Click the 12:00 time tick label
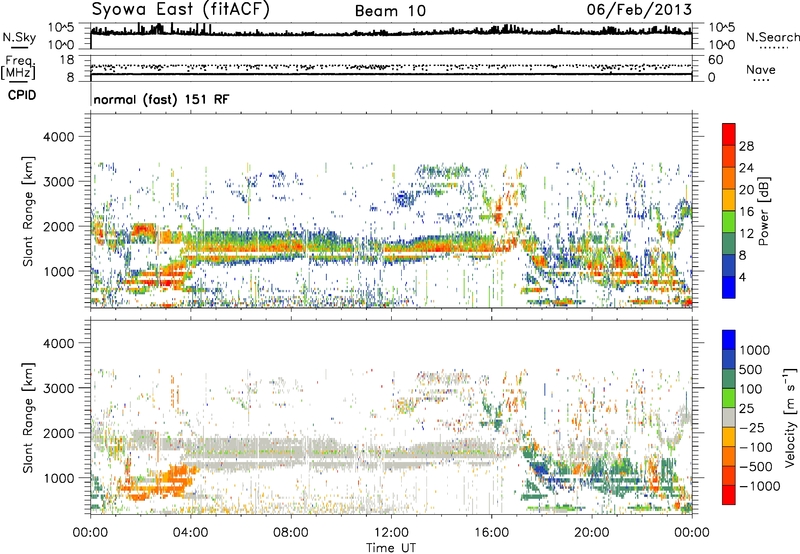Image resolution: width=800 pixels, height=554 pixels. point(391,533)
